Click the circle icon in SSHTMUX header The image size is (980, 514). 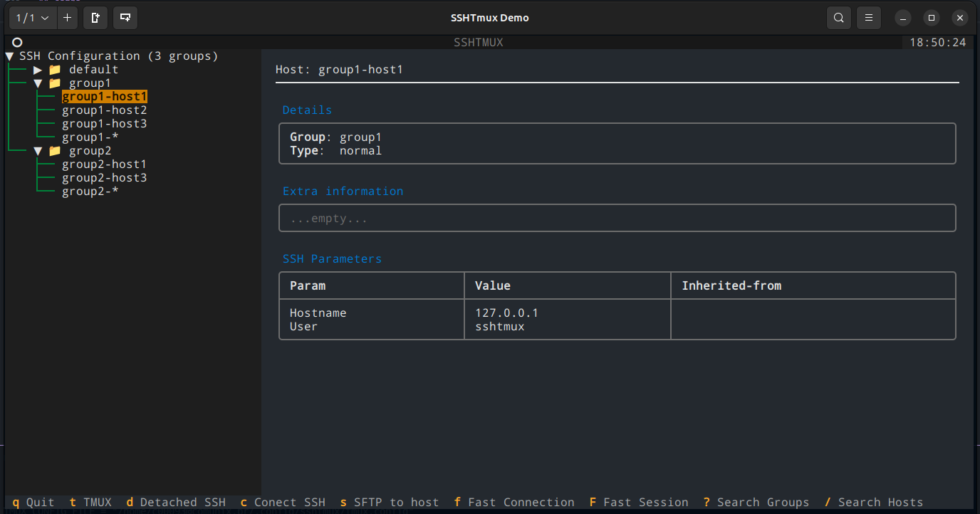coord(17,43)
